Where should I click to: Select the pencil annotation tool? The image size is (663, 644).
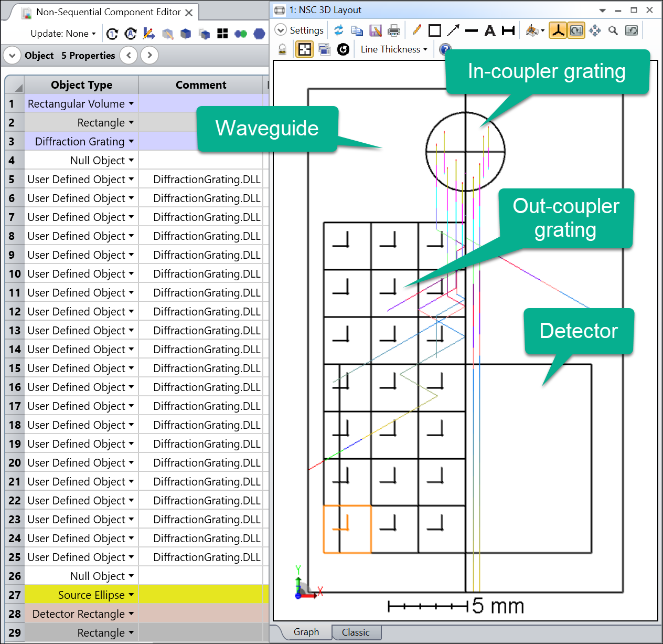point(417,30)
